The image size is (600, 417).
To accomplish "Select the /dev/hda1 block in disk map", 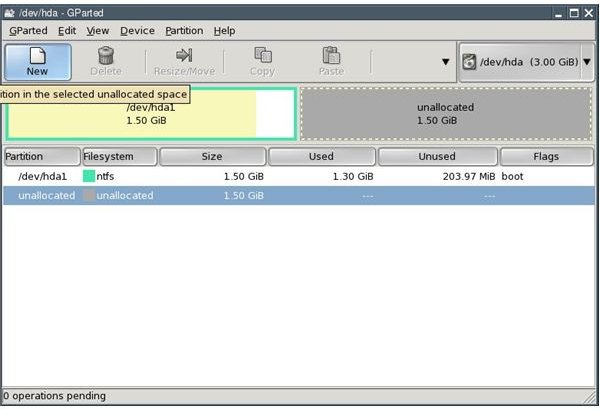I will click(x=151, y=114).
